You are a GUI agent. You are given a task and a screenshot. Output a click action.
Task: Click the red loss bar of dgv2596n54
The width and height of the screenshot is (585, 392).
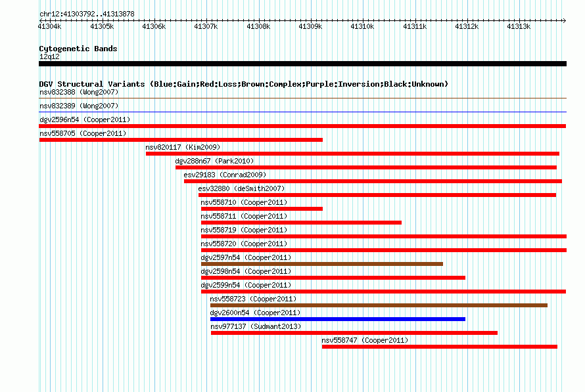pyautogui.click(x=302, y=126)
